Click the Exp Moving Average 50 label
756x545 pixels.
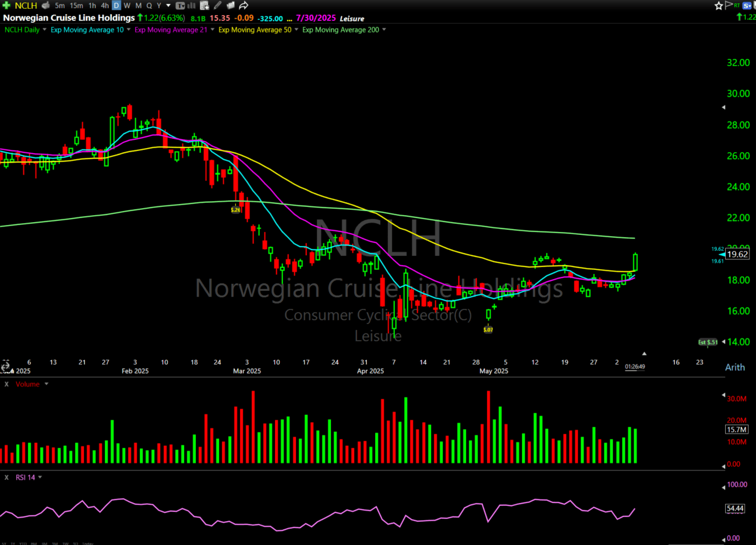255,30
